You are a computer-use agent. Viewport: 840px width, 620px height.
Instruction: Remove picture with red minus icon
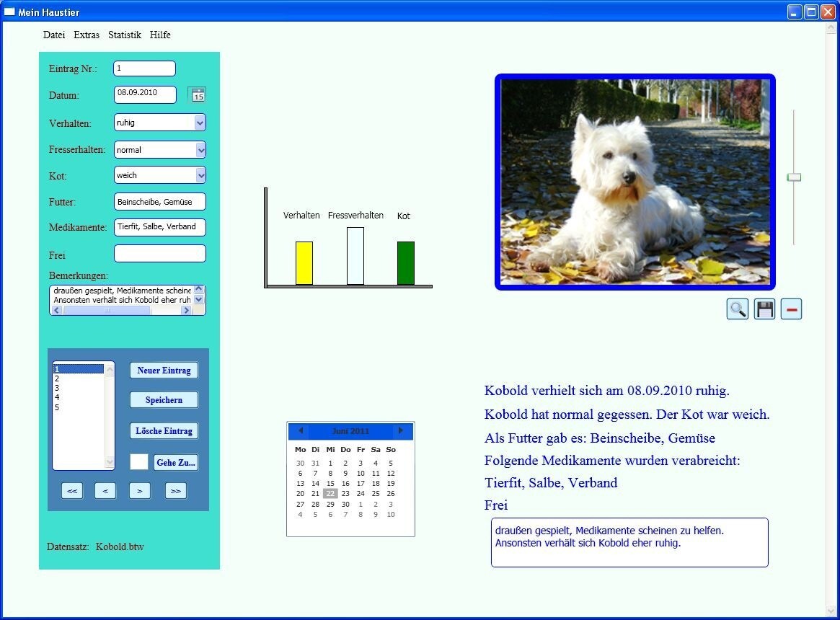point(791,309)
